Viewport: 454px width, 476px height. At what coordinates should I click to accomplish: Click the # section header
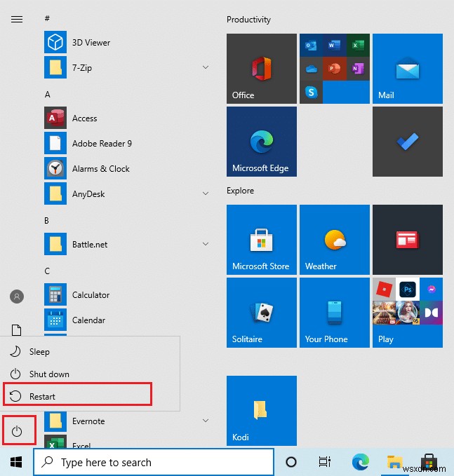coord(47,18)
